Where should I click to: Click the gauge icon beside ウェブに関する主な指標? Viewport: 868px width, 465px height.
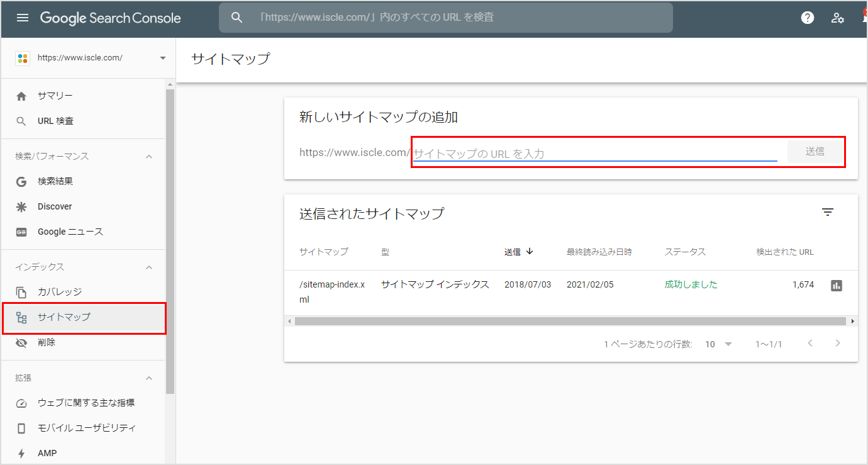(21, 403)
